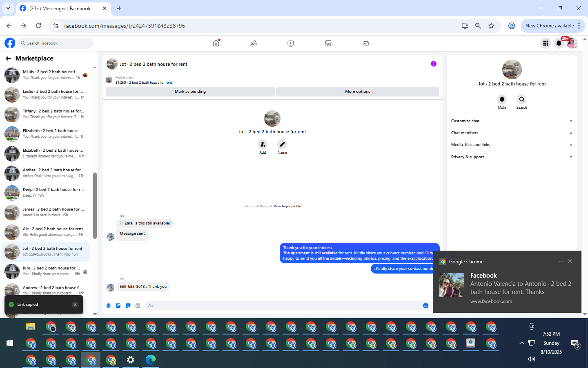Open Deep conversation in the list
This screenshot has width=588, height=368.
pos(46,193)
